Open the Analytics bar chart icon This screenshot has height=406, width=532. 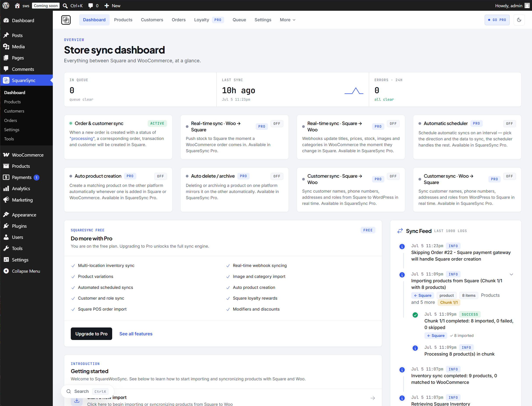pyautogui.click(x=6, y=188)
